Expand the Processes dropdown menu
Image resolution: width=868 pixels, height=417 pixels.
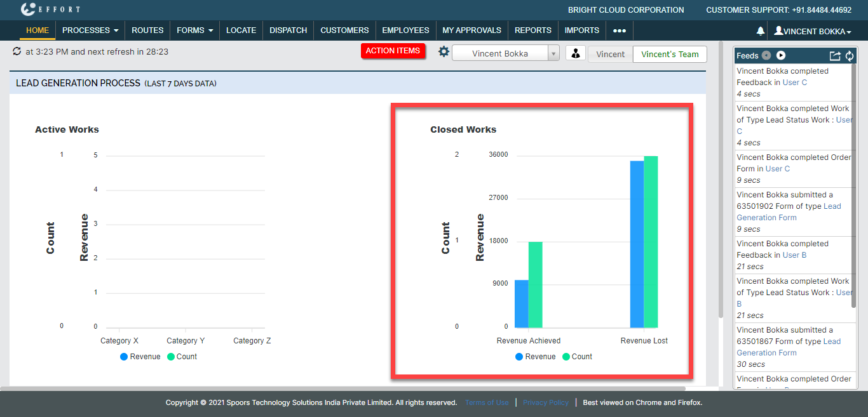(x=90, y=30)
